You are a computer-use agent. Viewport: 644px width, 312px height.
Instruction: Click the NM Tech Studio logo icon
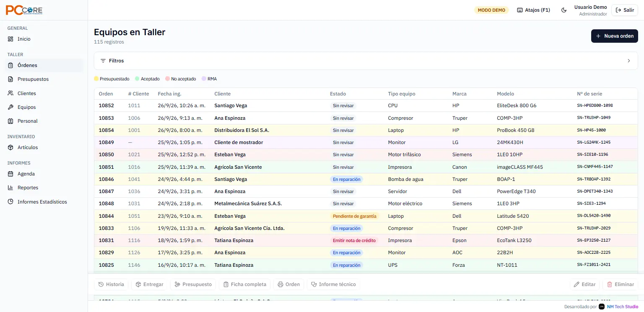(602, 307)
